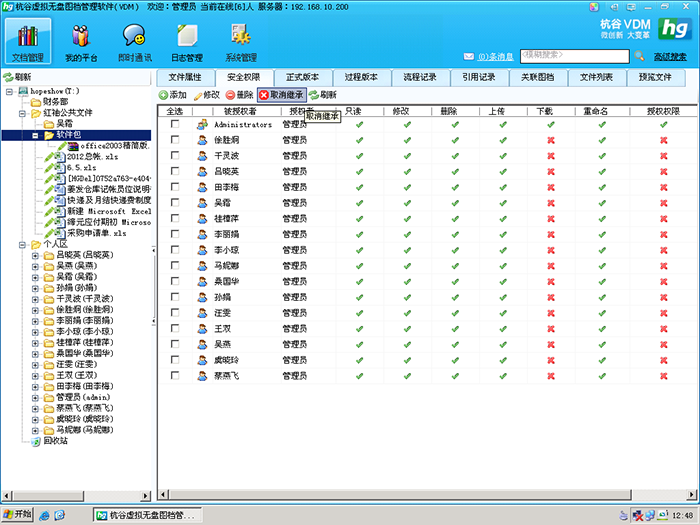Check the 徐胜炯 row checkbox
This screenshot has width=700, height=525.
click(175, 140)
